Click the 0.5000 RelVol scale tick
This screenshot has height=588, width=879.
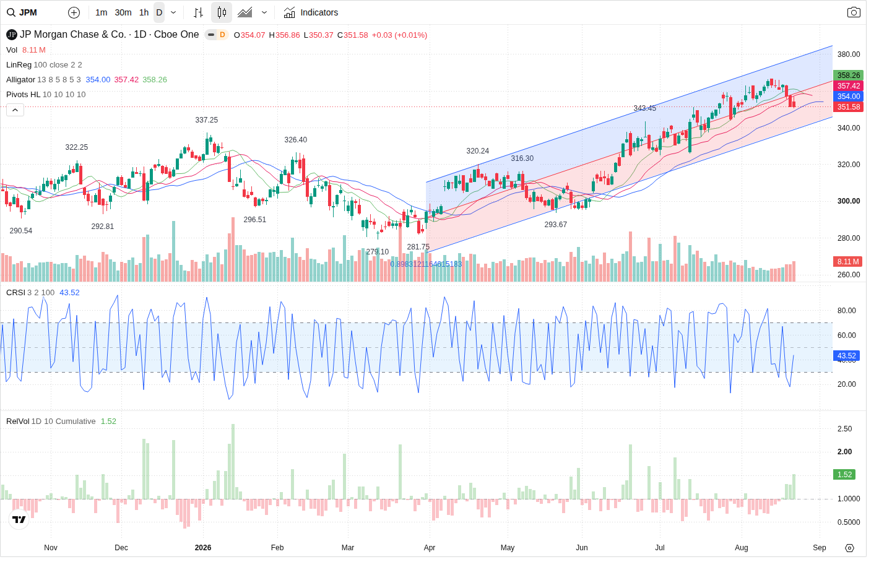point(849,522)
